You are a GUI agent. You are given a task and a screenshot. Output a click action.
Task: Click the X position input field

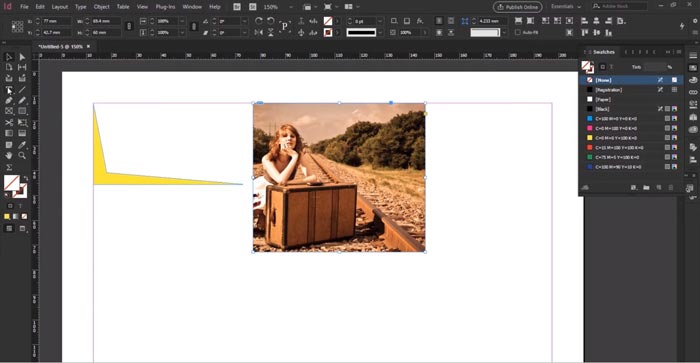[56, 21]
